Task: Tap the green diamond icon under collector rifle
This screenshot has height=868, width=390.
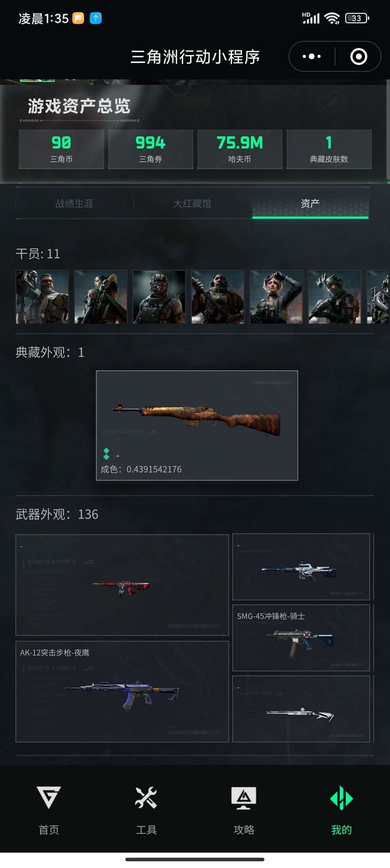Action: (x=106, y=454)
